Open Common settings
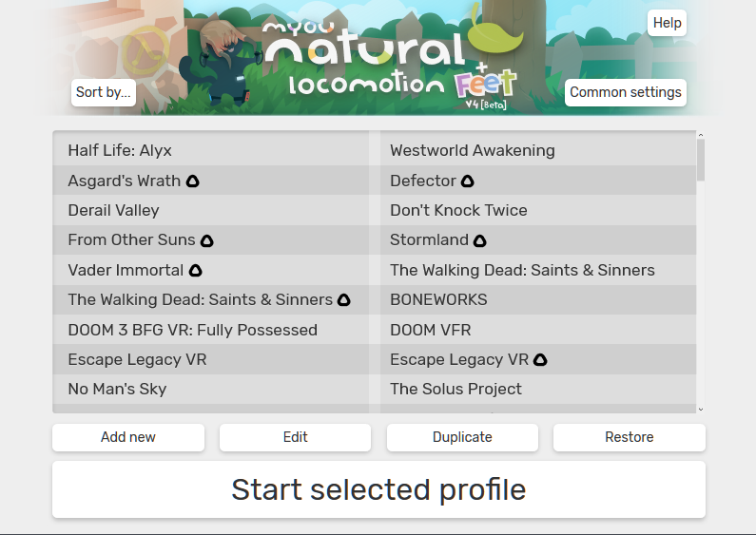Viewport: 756px width, 535px height. (x=626, y=92)
